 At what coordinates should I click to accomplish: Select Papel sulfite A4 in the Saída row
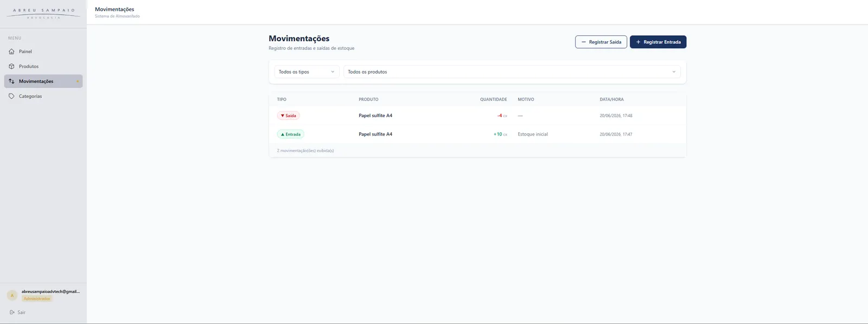375,115
